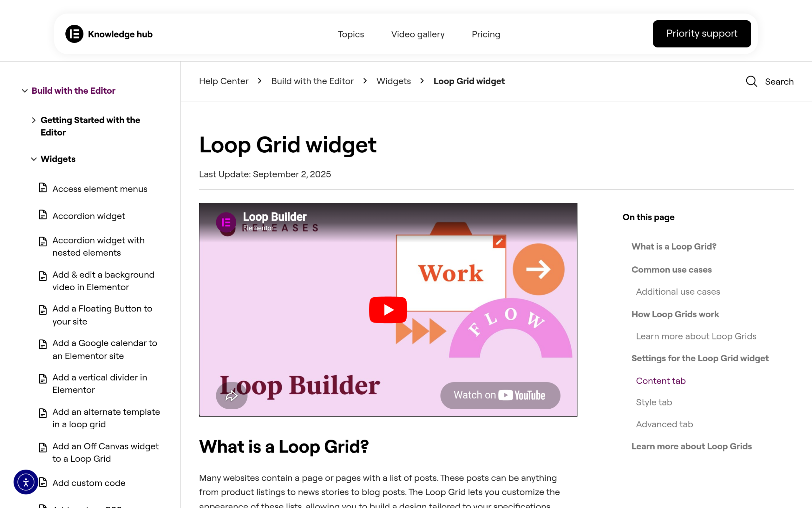Jump to Content tab section
812x508 pixels.
(661, 381)
